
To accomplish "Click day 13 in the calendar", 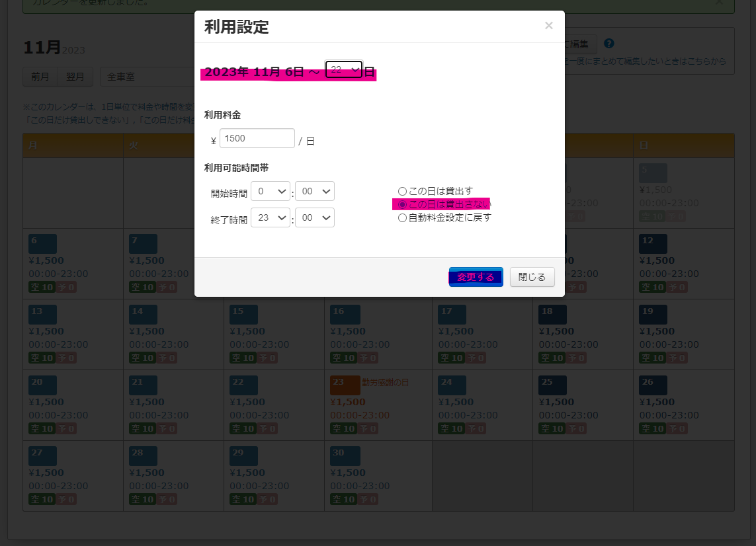I will [42, 315].
